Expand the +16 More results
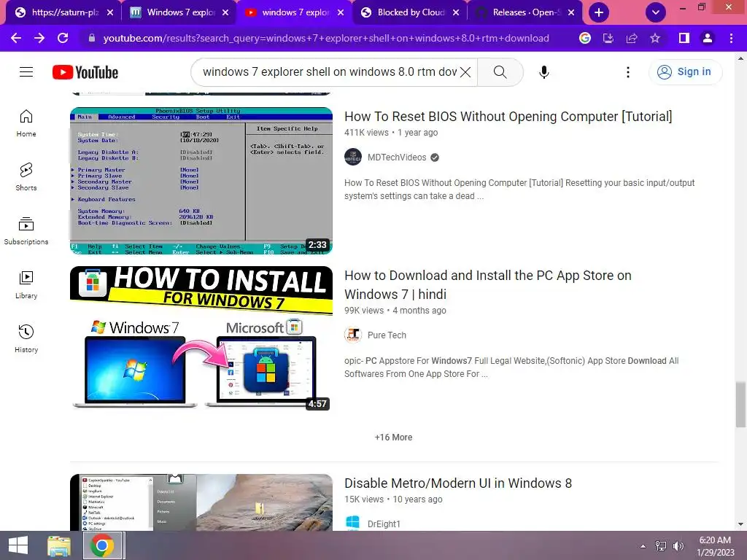Screen dimensions: 747x560 (x=393, y=437)
